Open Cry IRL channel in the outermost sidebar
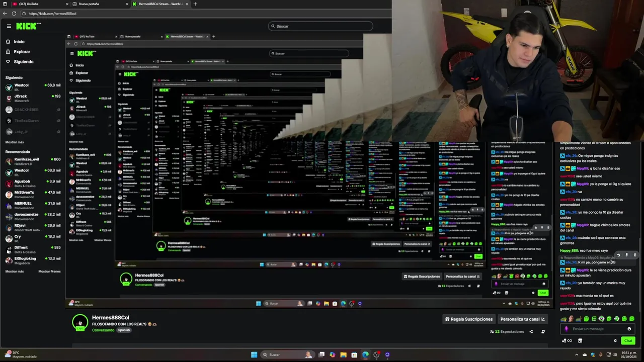This screenshot has height=362, width=644. pyautogui.click(x=33, y=238)
